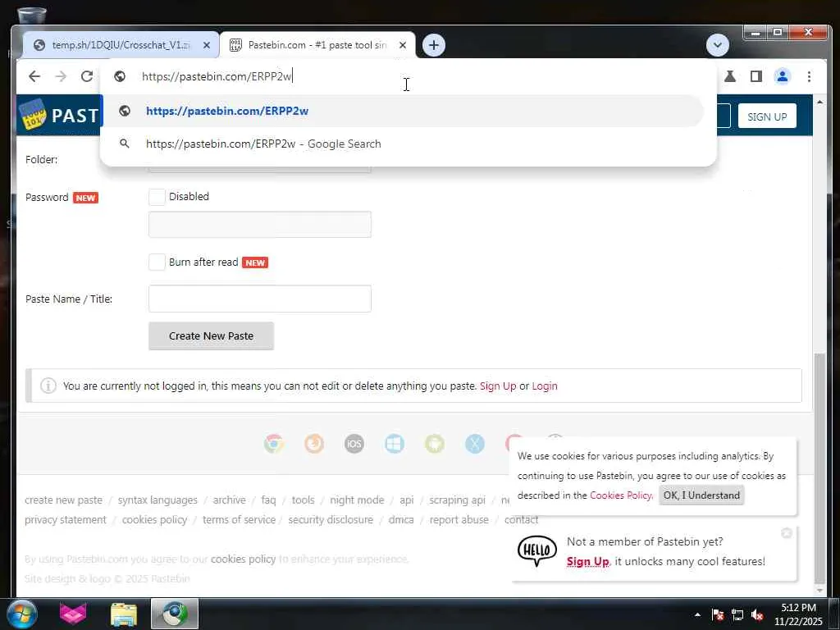Select the Pastebin.com tab
This screenshot has width=840, height=630.
coord(316,45)
